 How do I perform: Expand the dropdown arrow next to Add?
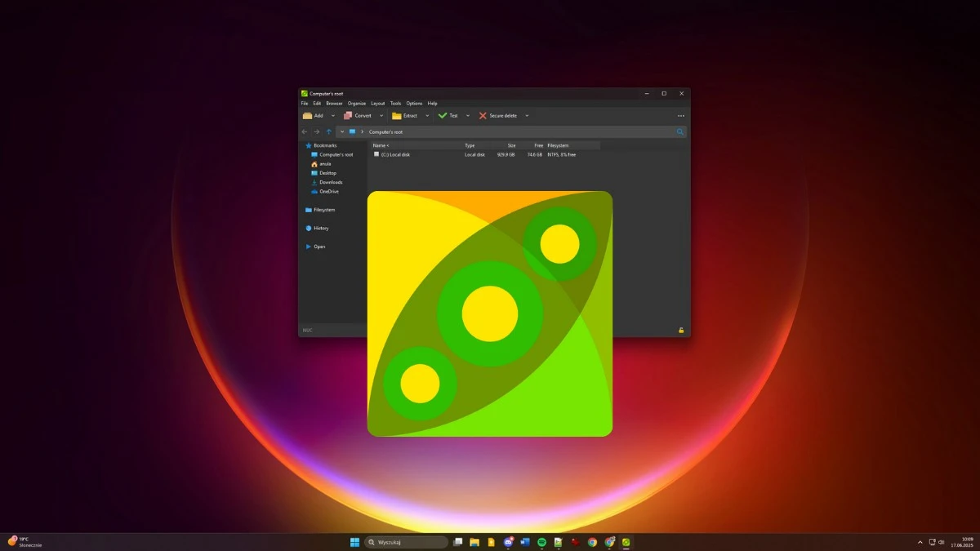tap(333, 116)
